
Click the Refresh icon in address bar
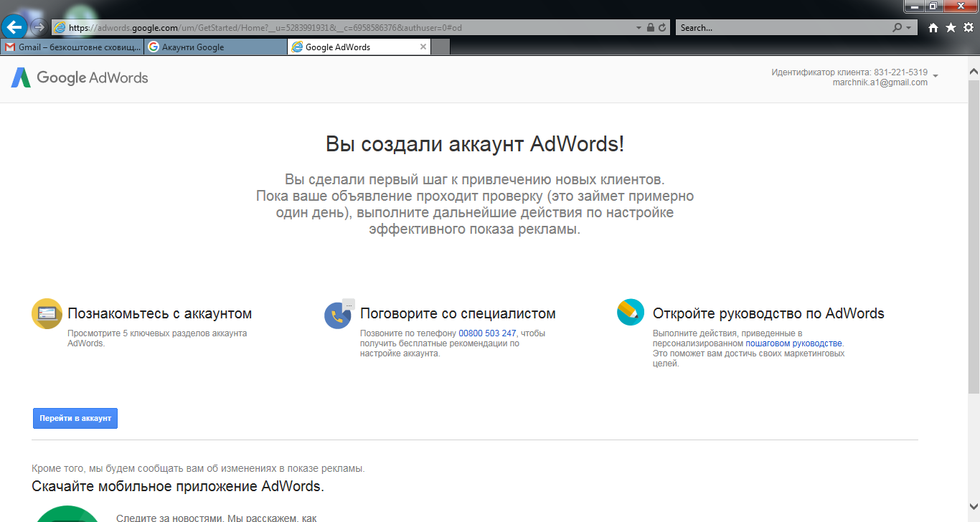[662, 28]
